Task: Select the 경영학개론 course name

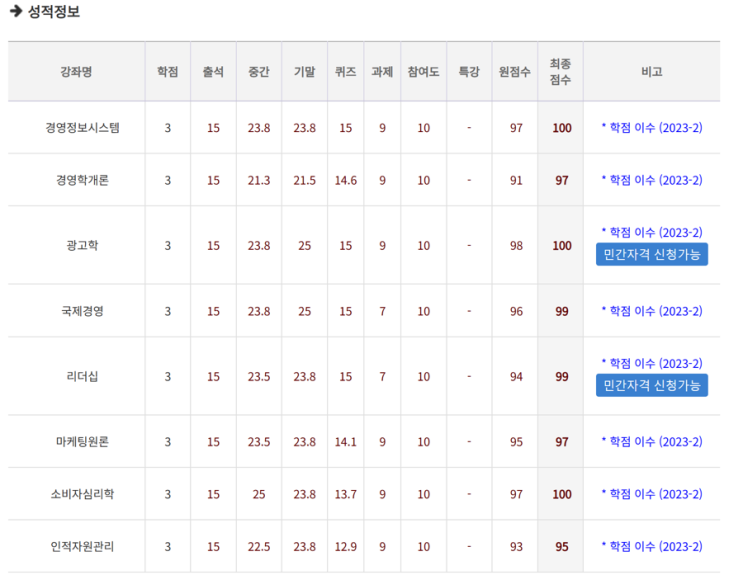Action: point(82,180)
